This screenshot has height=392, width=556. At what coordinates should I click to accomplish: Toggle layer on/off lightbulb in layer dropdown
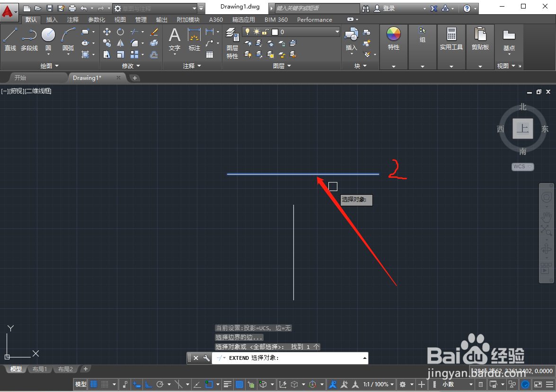(x=247, y=32)
